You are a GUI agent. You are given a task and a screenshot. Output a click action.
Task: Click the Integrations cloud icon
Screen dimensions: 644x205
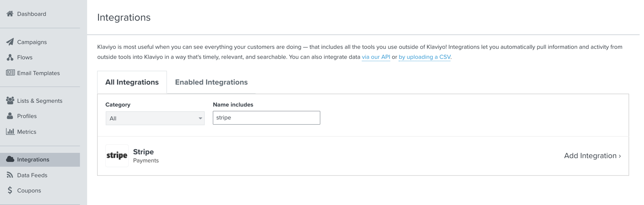point(10,159)
